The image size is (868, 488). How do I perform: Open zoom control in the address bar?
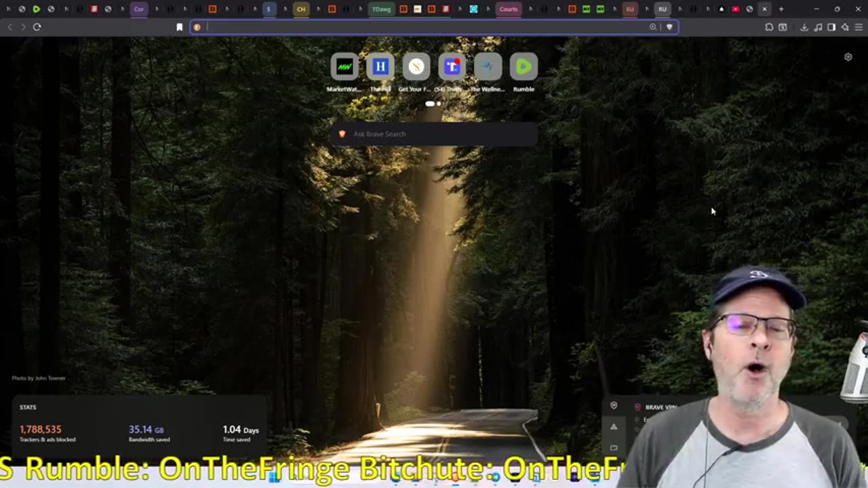tap(653, 27)
